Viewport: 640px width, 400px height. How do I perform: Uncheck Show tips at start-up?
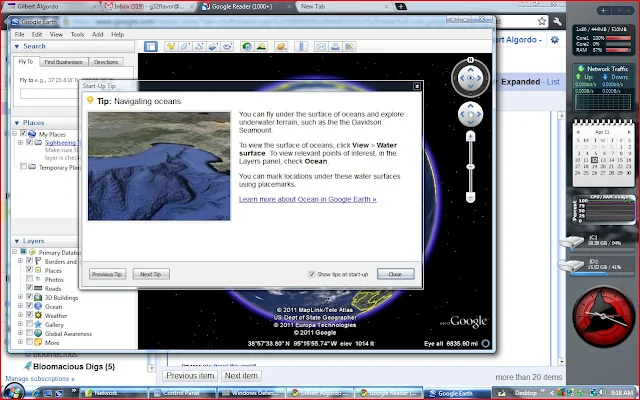coord(312,274)
